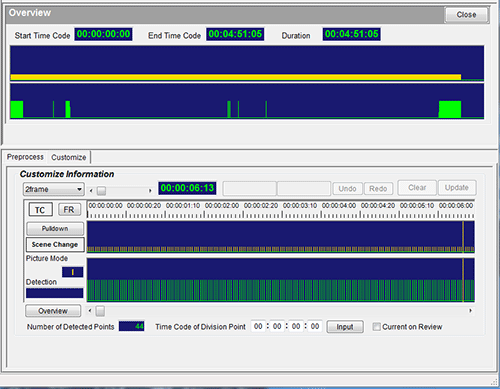Click the Duration value display
The width and height of the screenshot is (500, 389).
[352, 34]
